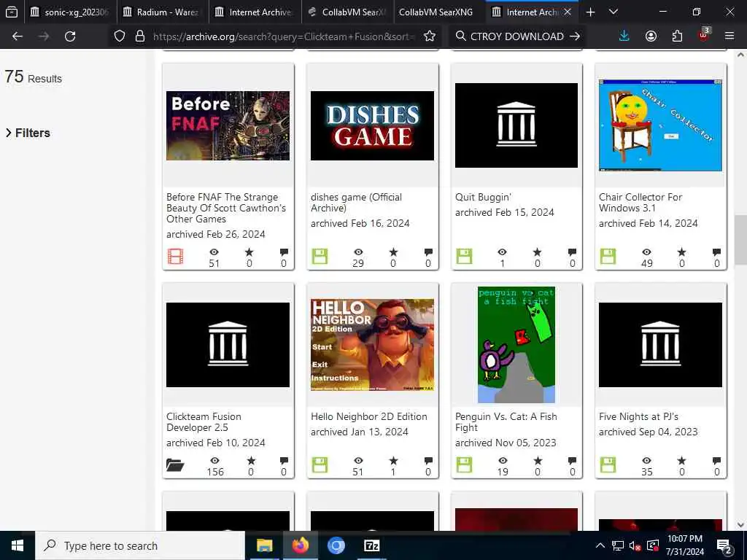The height and width of the screenshot is (560, 747).
Task: Open the Firefox account icon
Action: (x=651, y=36)
